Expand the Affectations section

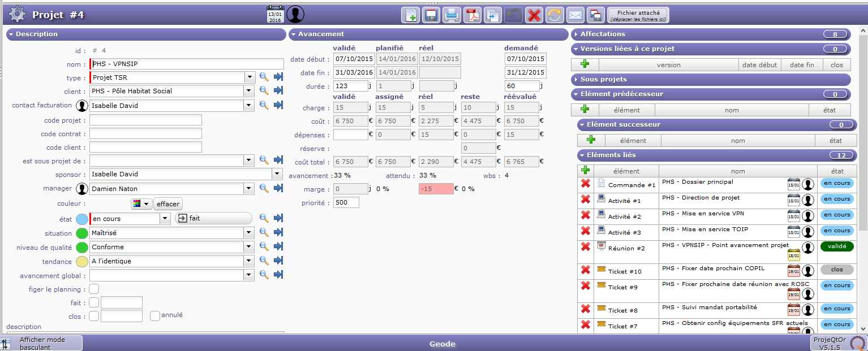point(603,34)
